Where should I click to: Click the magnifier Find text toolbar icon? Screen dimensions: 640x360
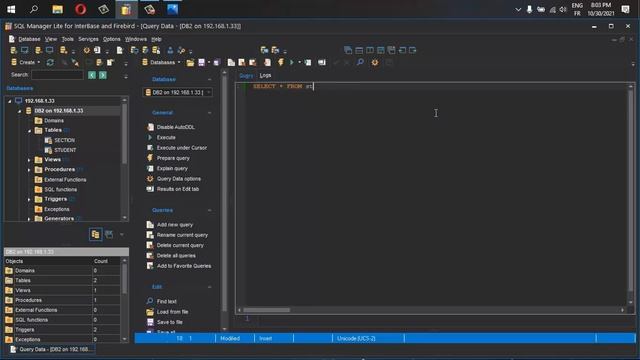coord(360,62)
